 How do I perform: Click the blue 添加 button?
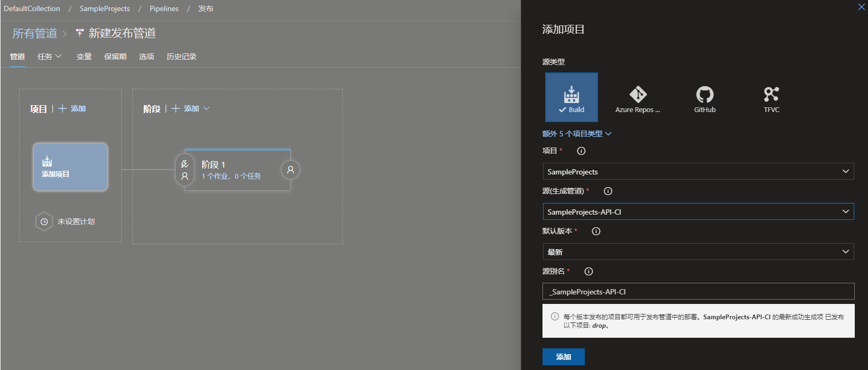[x=564, y=357]
